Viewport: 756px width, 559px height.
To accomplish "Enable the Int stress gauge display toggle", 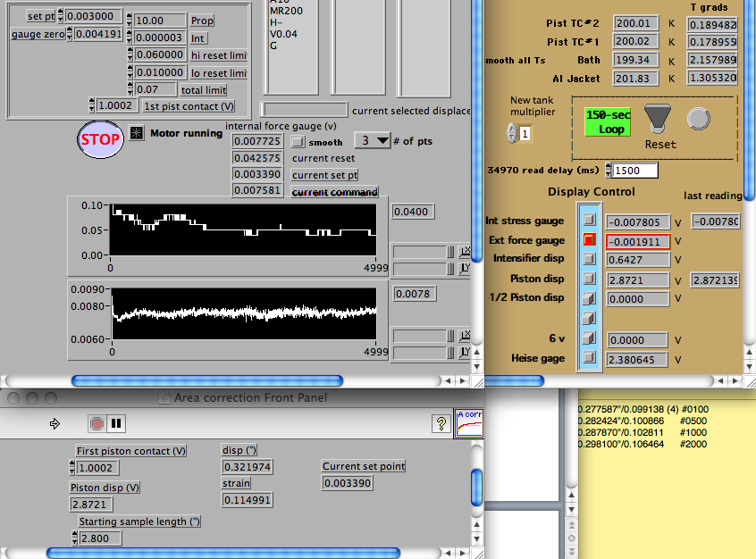I will pos(589,221).
